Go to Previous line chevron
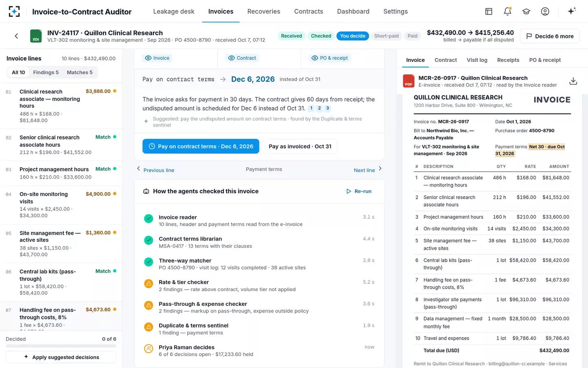 click(x=138, y=168)
